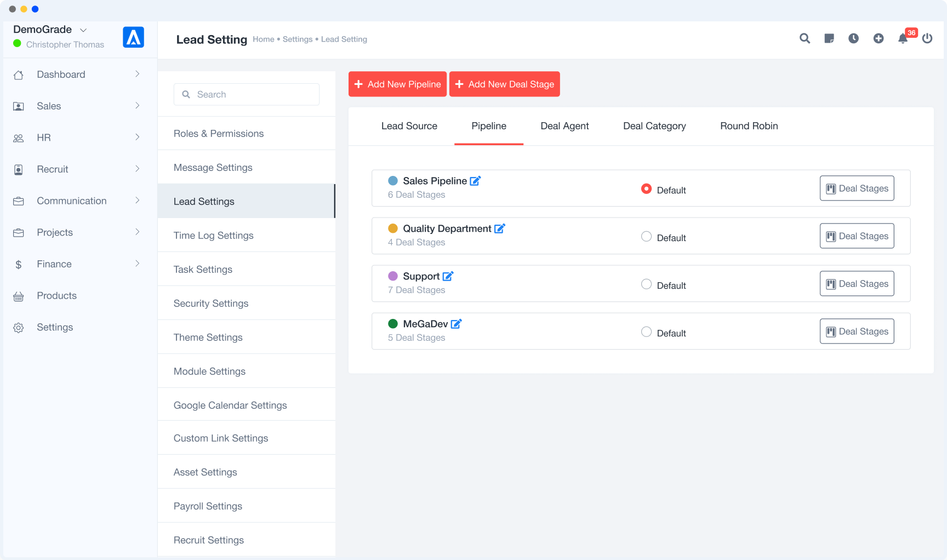Edit the Sales Pipeline name icon
Screen dimensions: 947x560
[475, 181]
